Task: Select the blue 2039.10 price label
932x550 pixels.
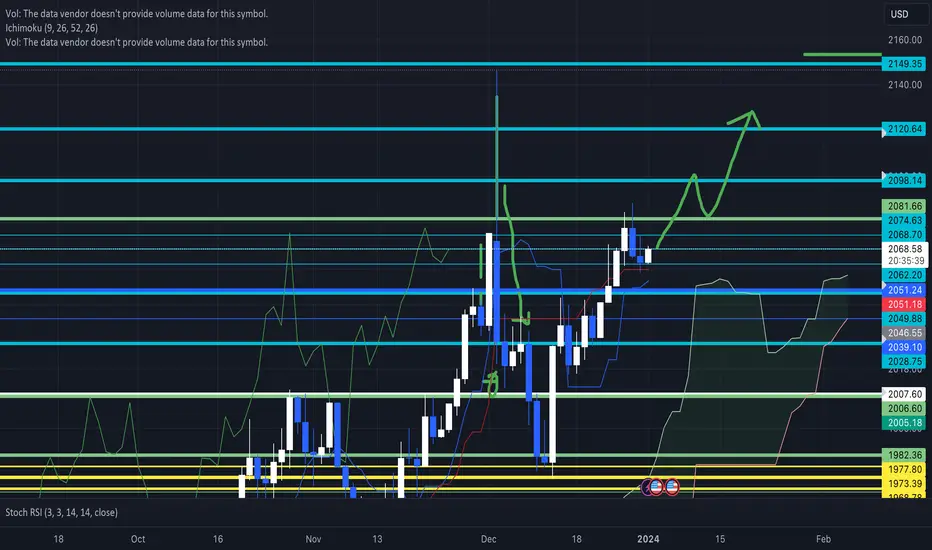Action: click(903, 347)
